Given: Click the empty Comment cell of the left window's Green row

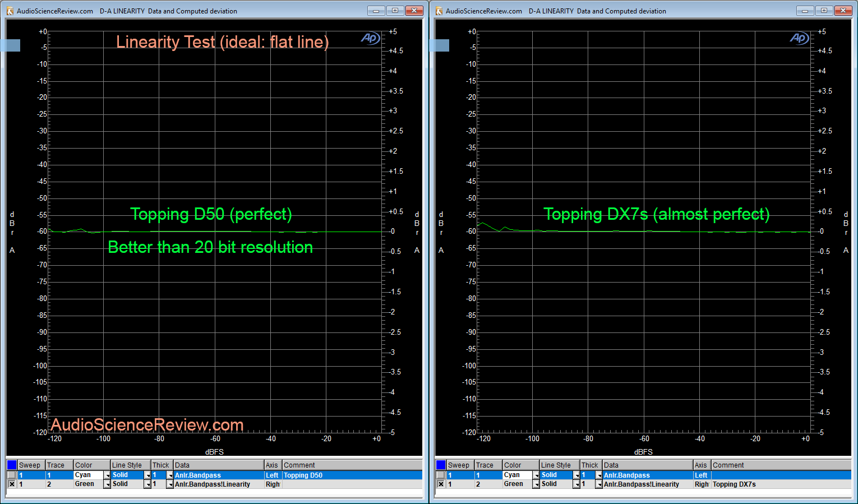Looking at the screenshot, I should (x=352, y=484).
